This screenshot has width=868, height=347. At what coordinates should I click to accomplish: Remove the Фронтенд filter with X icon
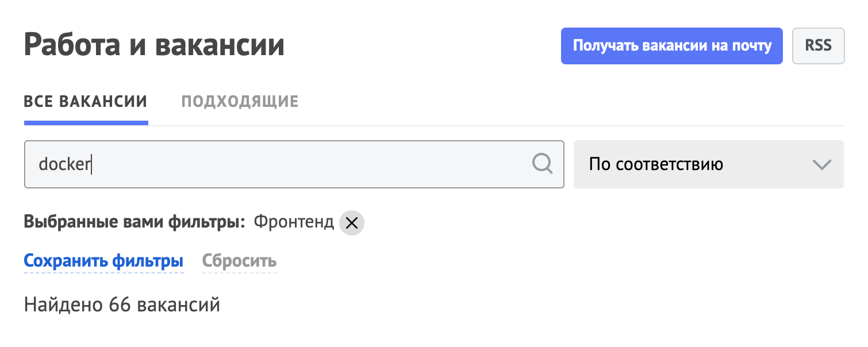click(x=352, y=223)
